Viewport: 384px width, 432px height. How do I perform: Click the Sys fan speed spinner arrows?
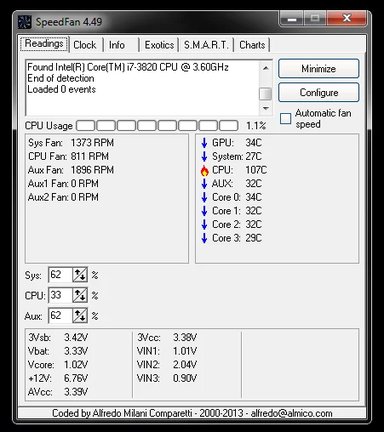click(x=80, y=275)
